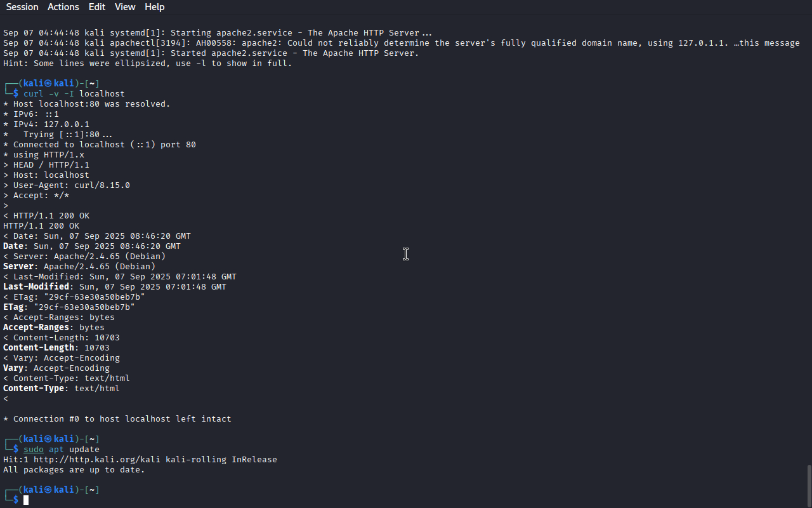The height and width of the screenshot is (508, 812).
Task: Open the Session menu
Action: pos(22,7)
